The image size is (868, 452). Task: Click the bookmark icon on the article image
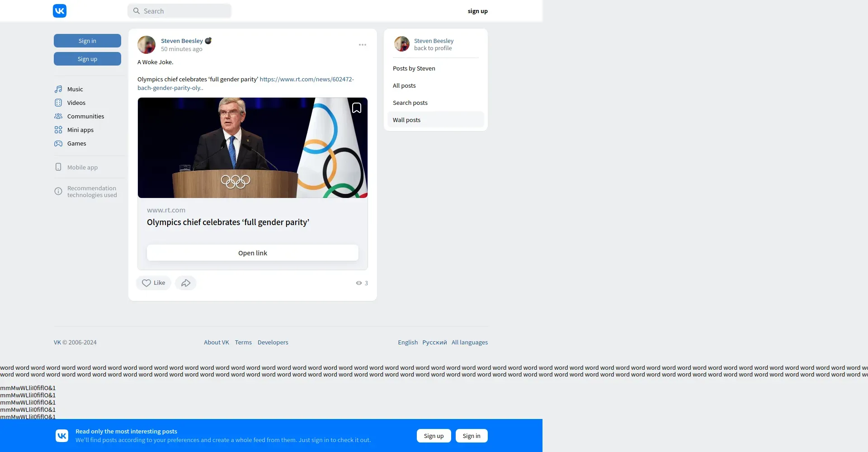[357, 108]
